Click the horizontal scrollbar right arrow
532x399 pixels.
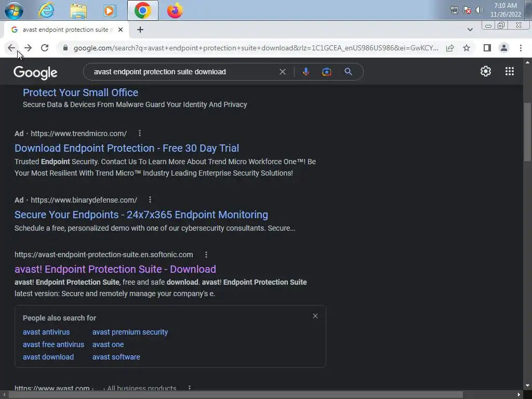pos(519,395)
